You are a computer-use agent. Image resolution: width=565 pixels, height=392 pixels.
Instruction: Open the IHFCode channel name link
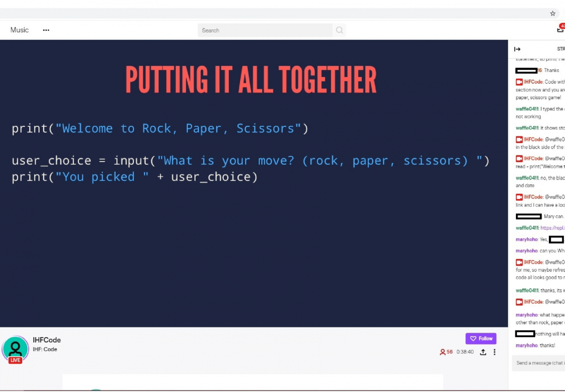point(47,340)
